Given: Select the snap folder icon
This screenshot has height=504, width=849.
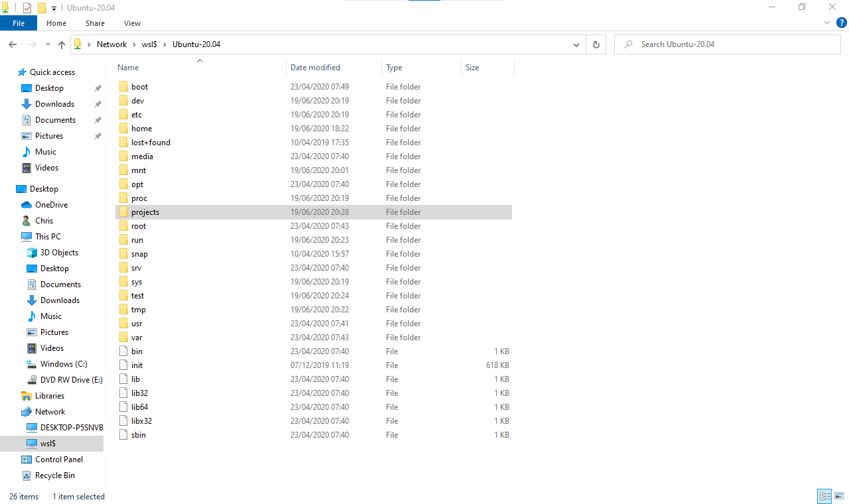Looking at the screenshot, I should [x=123, y=254].
